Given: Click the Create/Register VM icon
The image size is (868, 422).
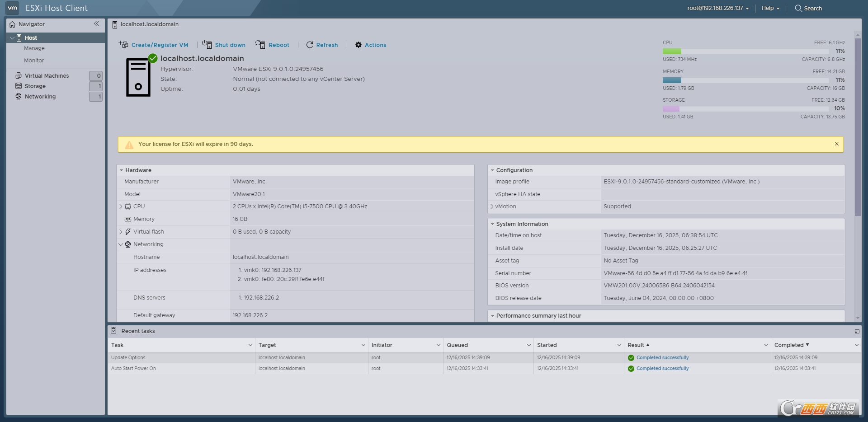Looking at the screenshot, I should [123, 44].
